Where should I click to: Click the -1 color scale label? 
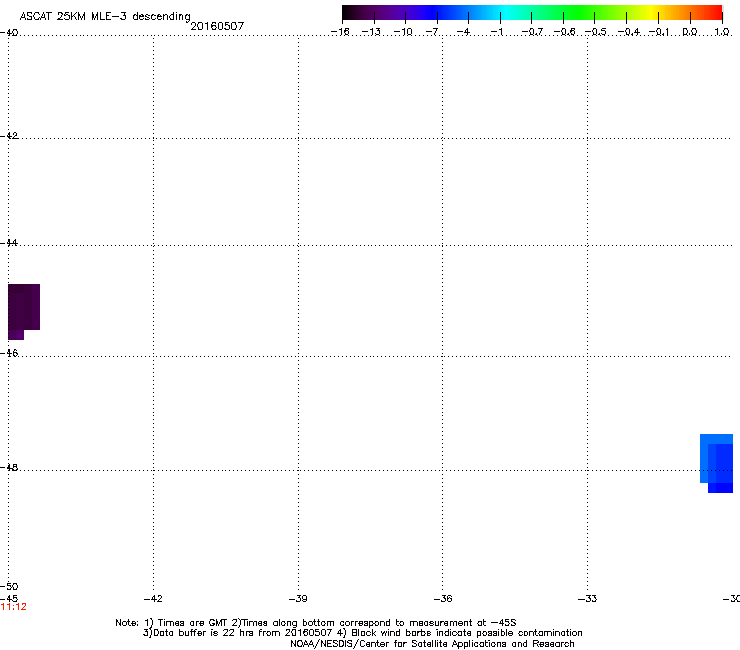496,32
